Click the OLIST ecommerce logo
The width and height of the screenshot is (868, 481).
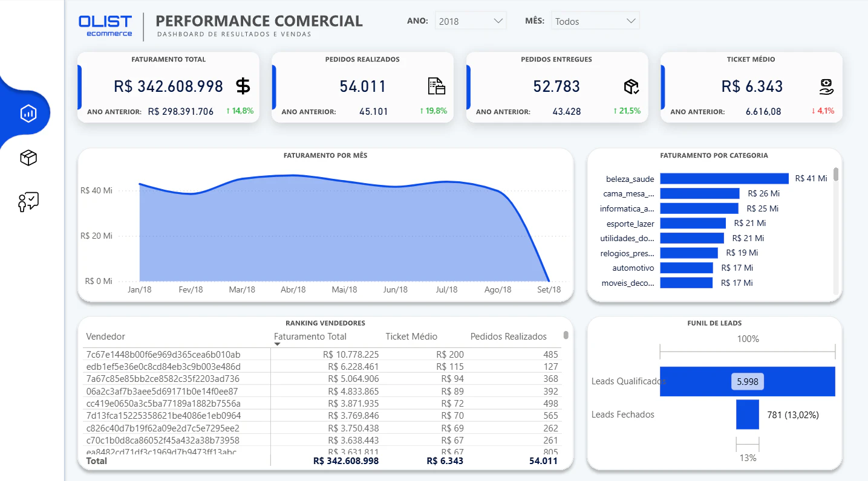105,25
